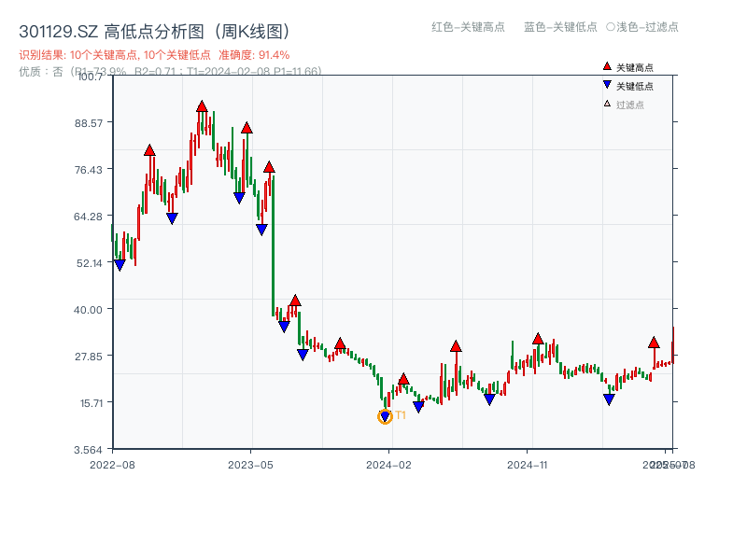Toggle the 关键低点 legend label

click(x=635, y=86)
